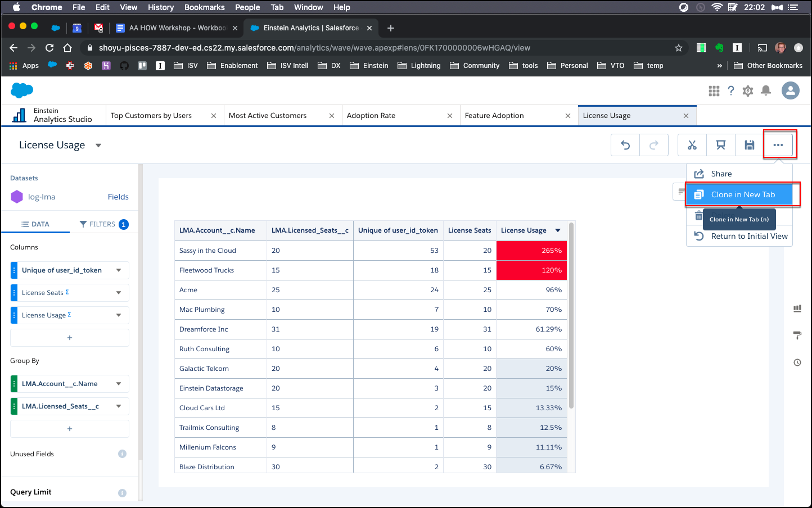Click the Sassy in the Cloud cell
Screen dimensions: 812x508
coord(220,251)
